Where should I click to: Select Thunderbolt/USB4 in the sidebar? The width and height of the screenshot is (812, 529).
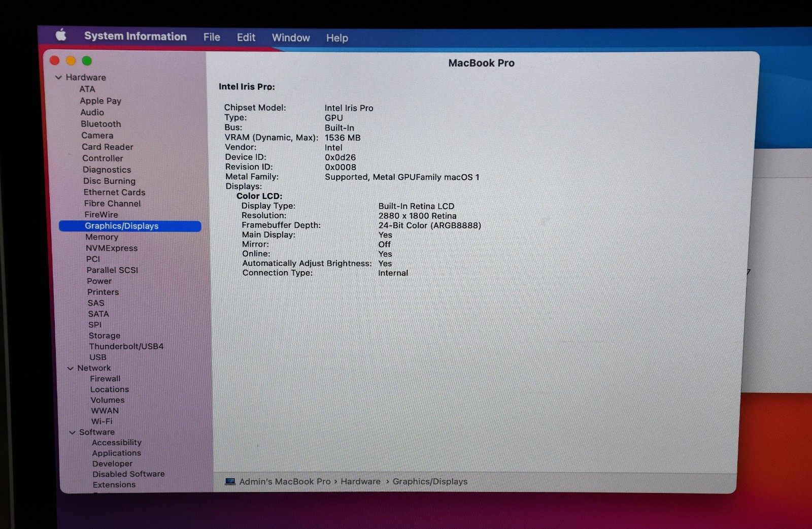[x=126, y=346]
